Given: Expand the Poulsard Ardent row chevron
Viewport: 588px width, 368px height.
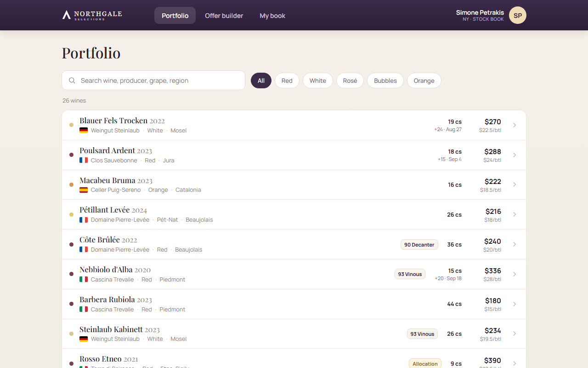Looking at the screenshot, I should click(514, 155).
